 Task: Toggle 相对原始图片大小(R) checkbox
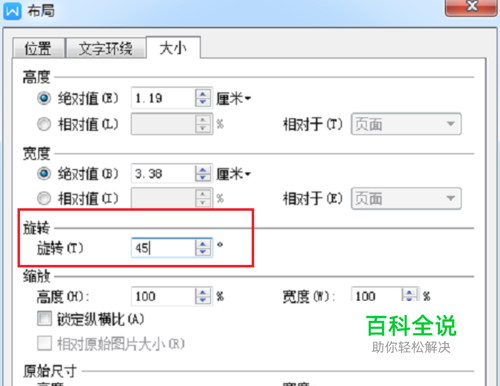coord(44,343)
